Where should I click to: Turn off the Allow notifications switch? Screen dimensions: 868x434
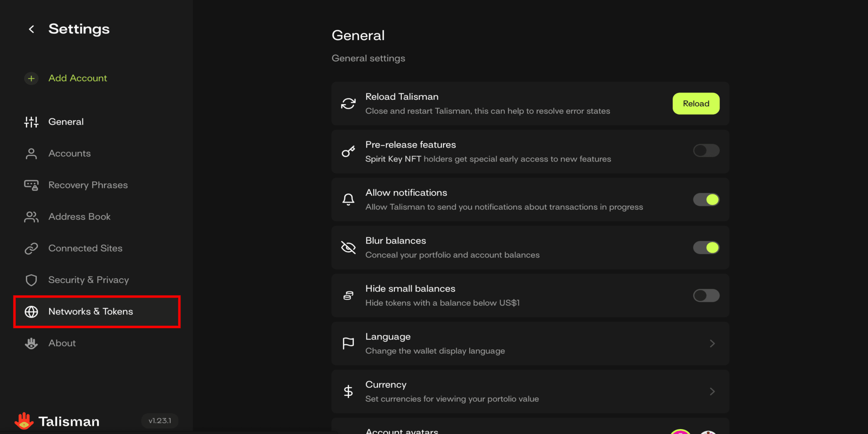click(706, 200)
